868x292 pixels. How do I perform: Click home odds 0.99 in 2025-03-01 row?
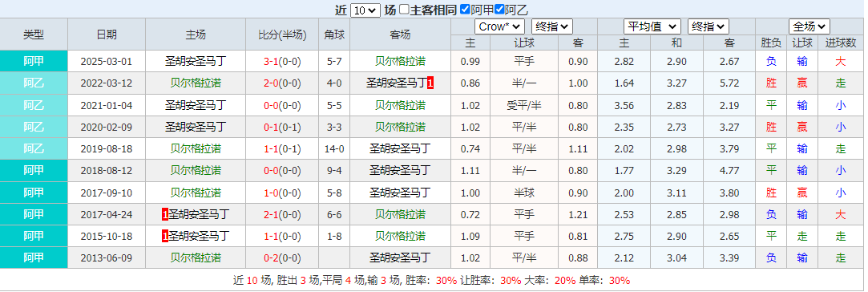coord(470,62)
